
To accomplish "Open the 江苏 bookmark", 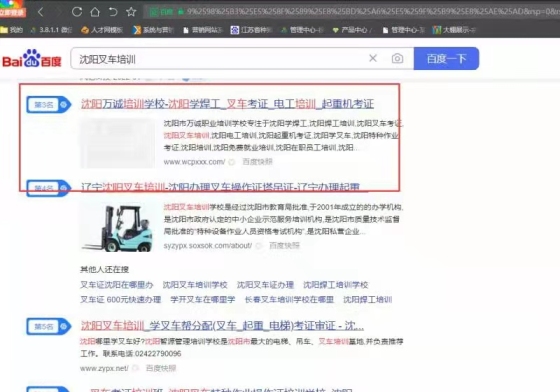I will pyautogui.click(x=251, y=30).
